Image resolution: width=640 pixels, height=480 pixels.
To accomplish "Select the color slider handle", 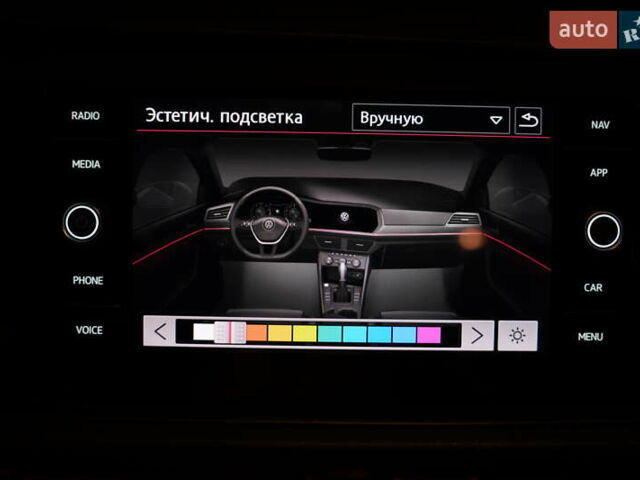I will coord(230,332).
